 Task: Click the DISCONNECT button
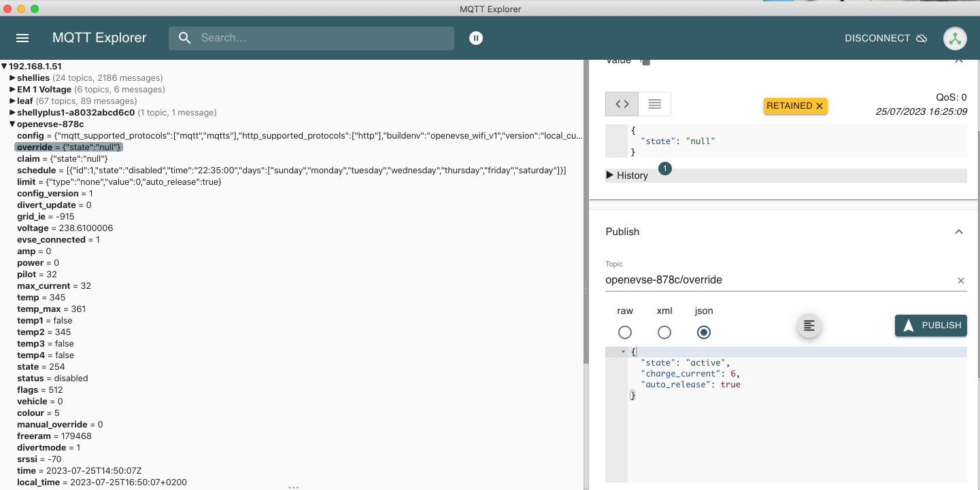(886, 38)
